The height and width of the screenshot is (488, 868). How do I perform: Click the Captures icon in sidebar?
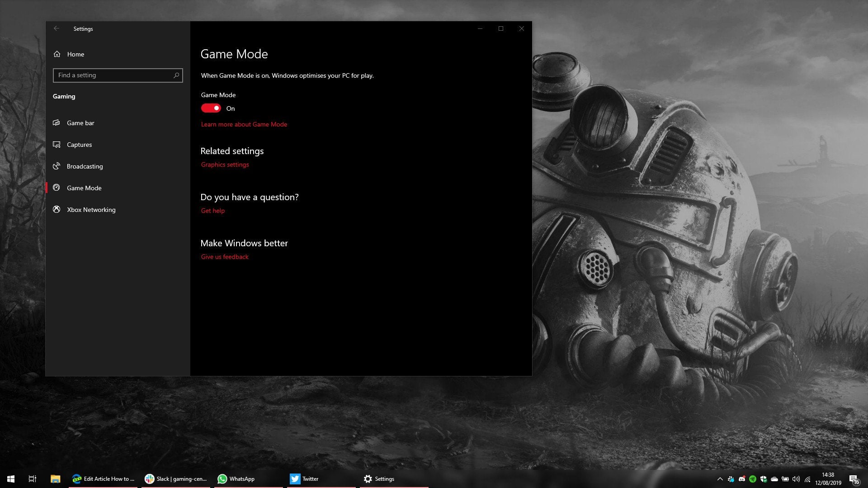pyautogui.click(x=57, y=144)
